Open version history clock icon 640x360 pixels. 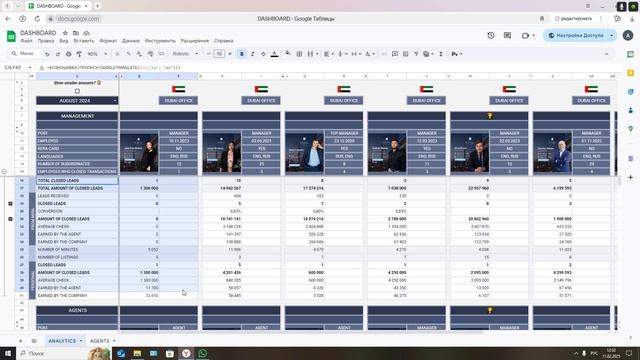491,36
